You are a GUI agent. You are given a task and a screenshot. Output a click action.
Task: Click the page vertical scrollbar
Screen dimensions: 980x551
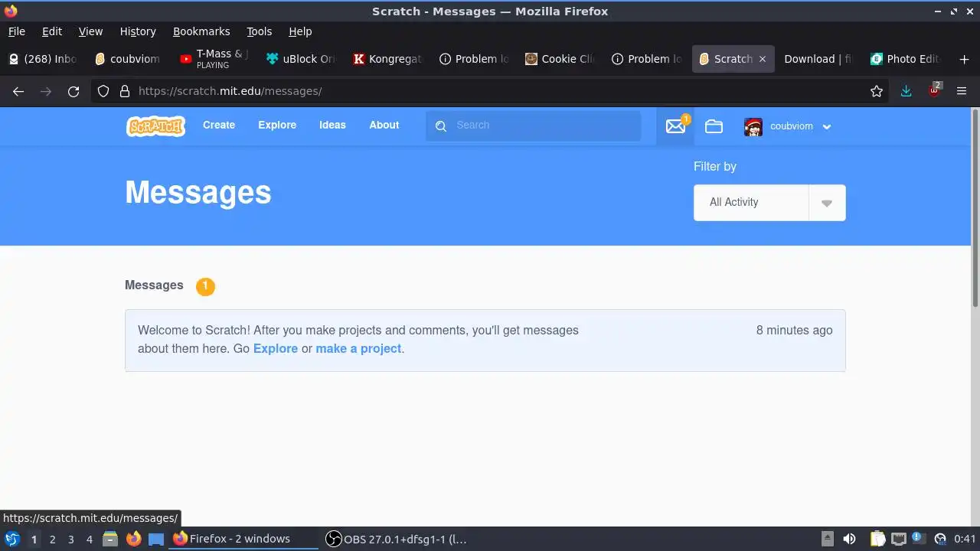point(975,207)
